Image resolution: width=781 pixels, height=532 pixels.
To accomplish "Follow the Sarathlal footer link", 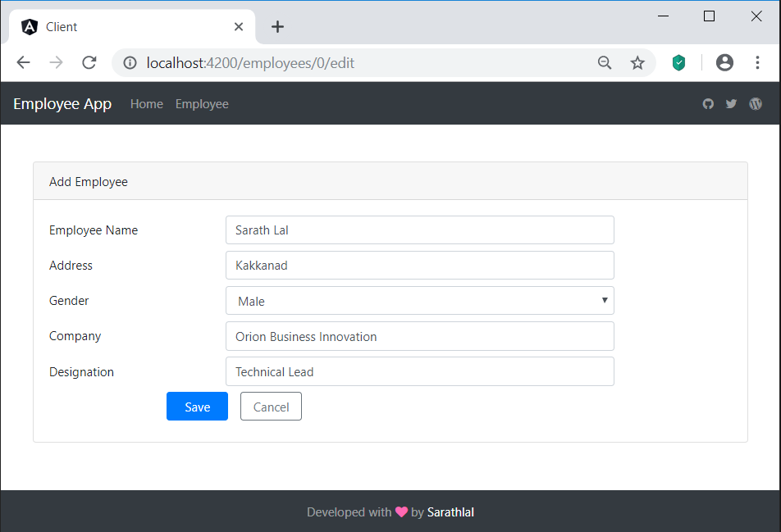I will point(450,512).
